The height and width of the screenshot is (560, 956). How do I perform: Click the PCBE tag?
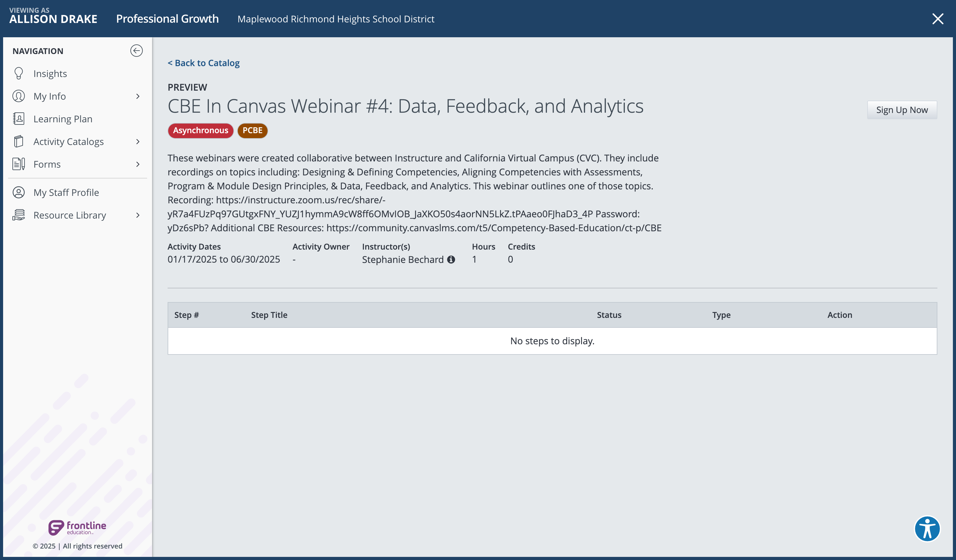click(252, 130)
